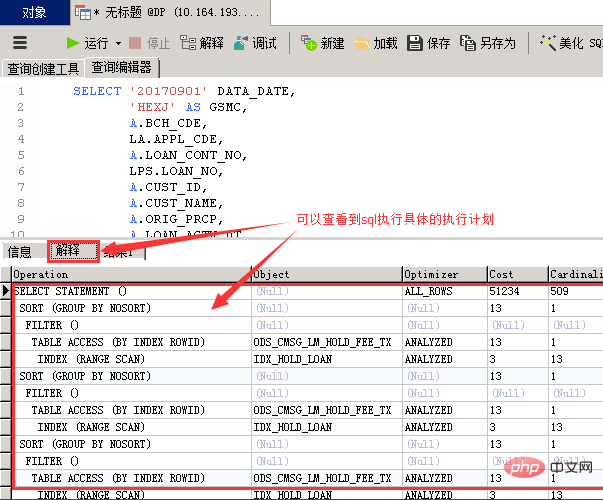Click the 'HEXJ' string on line 2
This screenshot has height=500, width=603.
153,107
